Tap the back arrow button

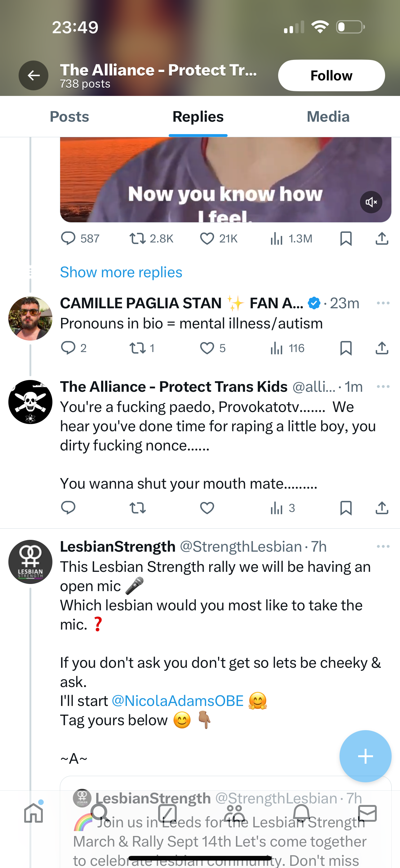(x=33, y=75)
